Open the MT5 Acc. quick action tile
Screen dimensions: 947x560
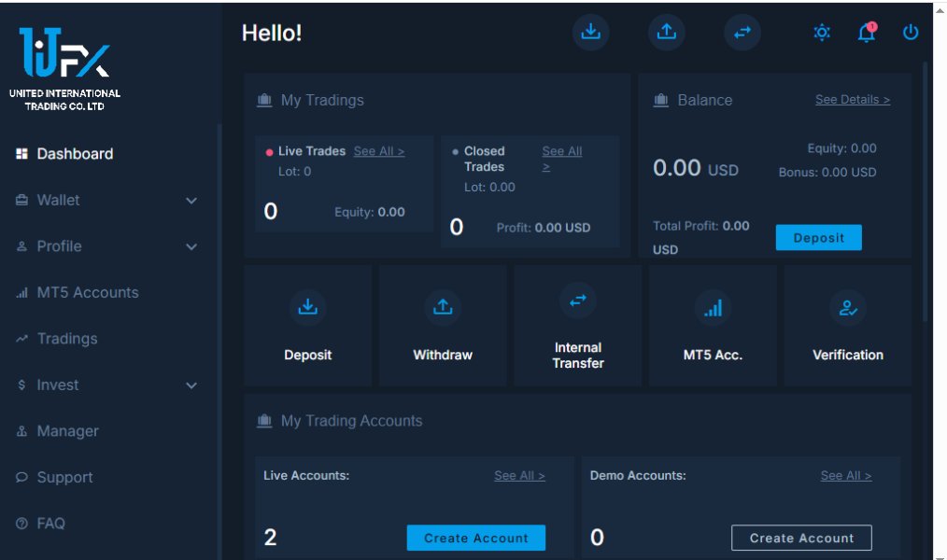pos(713,326)
